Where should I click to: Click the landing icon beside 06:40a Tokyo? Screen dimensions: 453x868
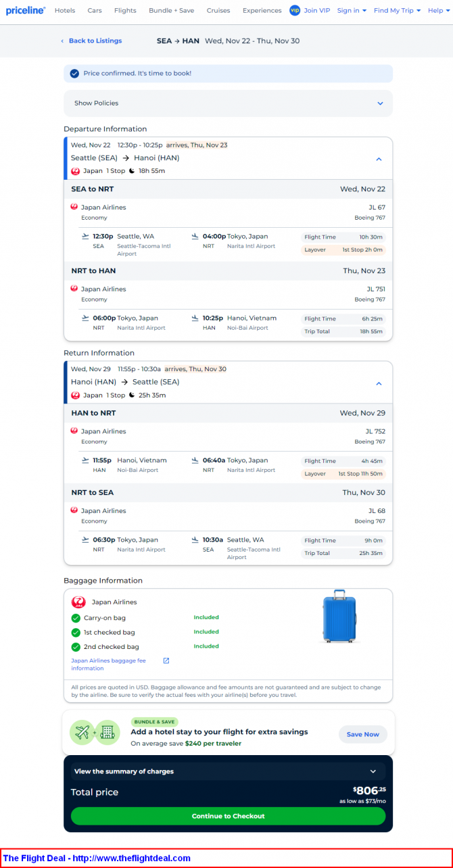195,460
